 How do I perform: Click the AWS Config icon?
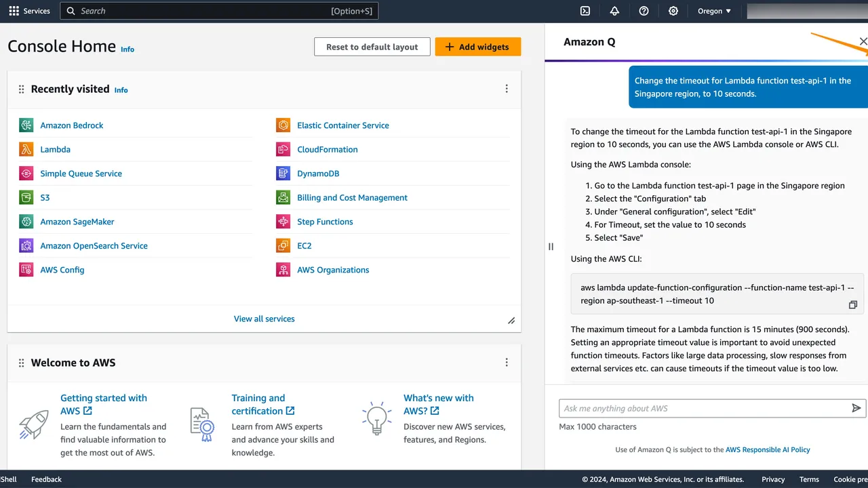[x=26, y=270]
